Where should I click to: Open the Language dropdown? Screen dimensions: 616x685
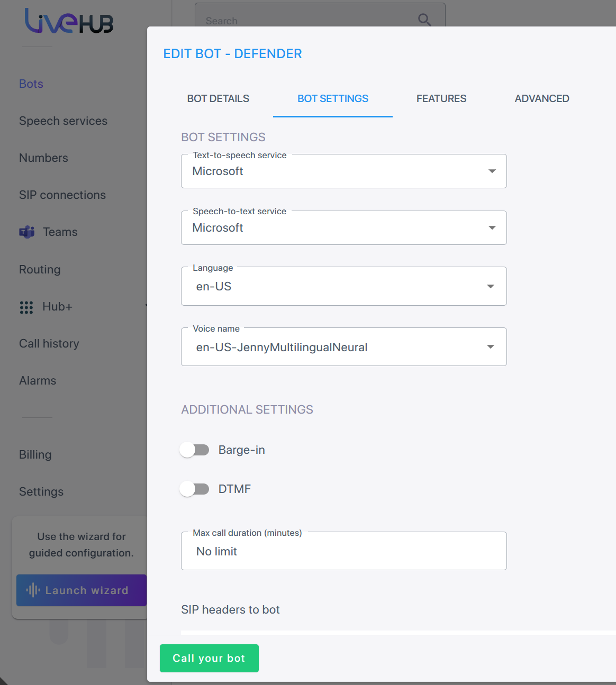coord(344,286)
